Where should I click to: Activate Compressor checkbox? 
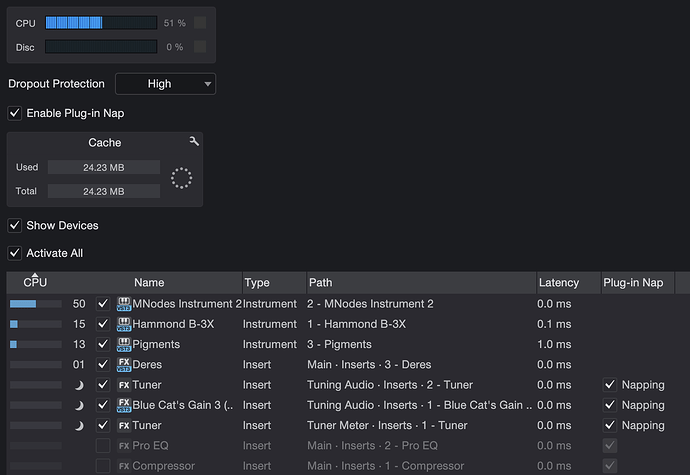[x=103, y=466]
